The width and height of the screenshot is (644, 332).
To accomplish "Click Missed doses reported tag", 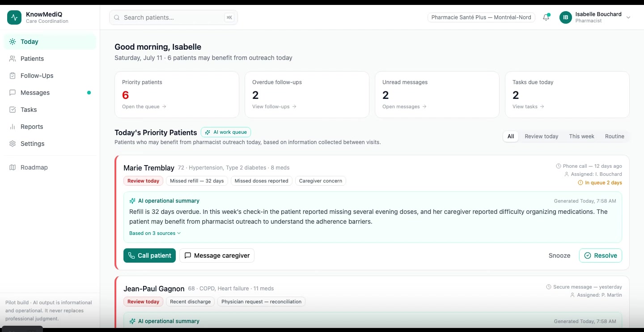I will tap(262, 181).
